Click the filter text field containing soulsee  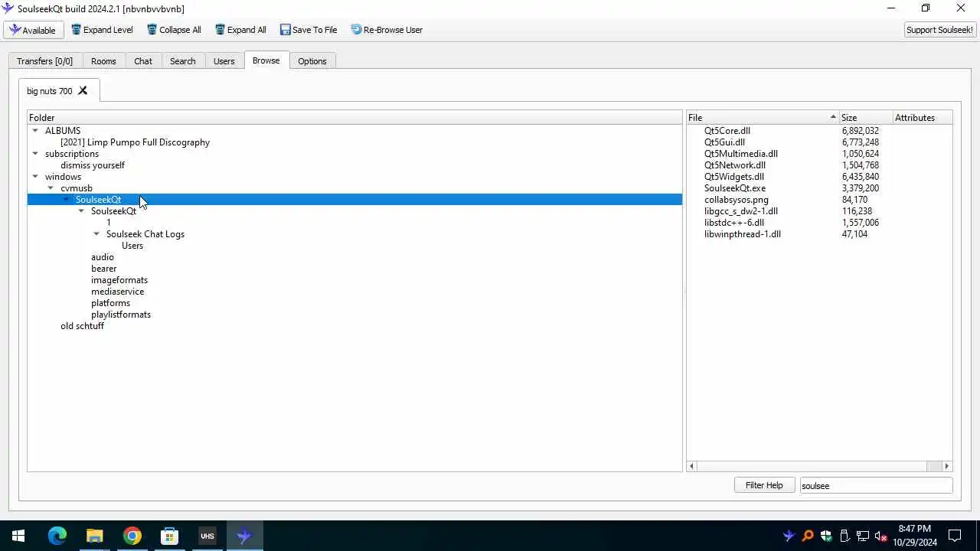pos(876,485)
